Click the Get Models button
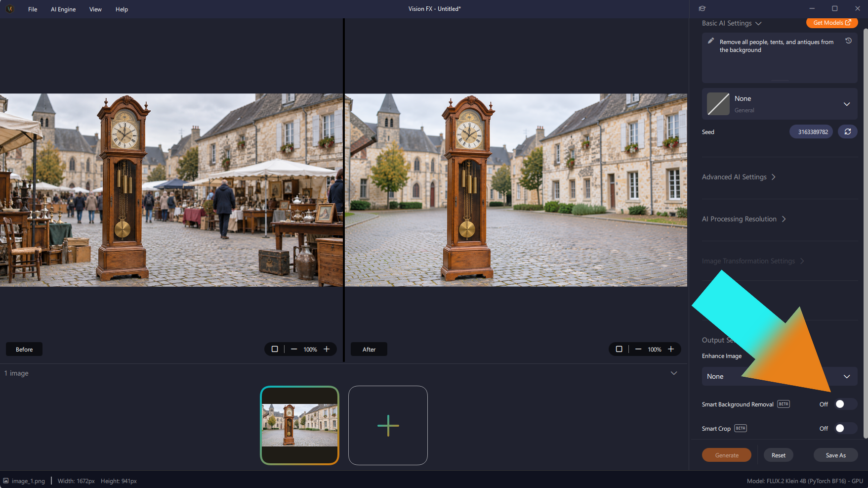 [832, 23]
